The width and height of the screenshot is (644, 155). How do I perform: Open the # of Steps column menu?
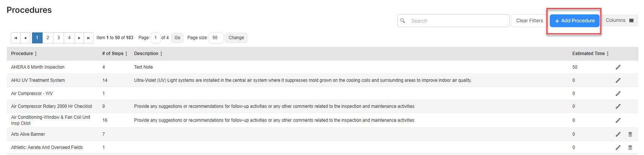(126, 54)
